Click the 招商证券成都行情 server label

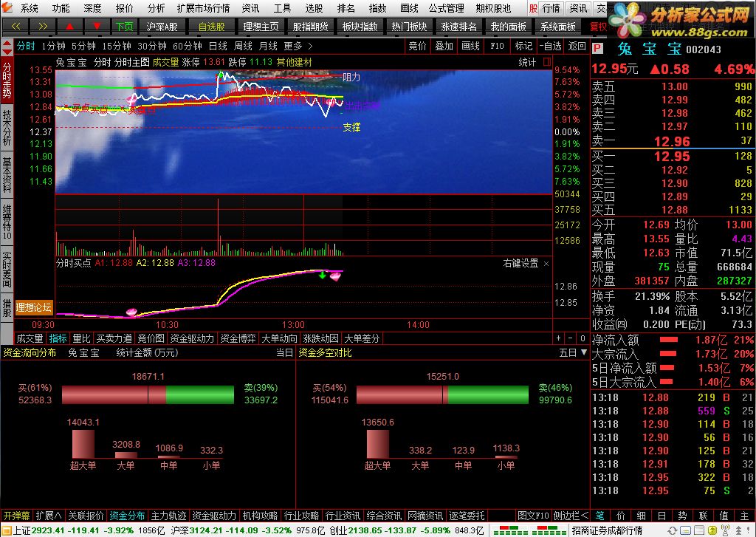pos(607,531)
